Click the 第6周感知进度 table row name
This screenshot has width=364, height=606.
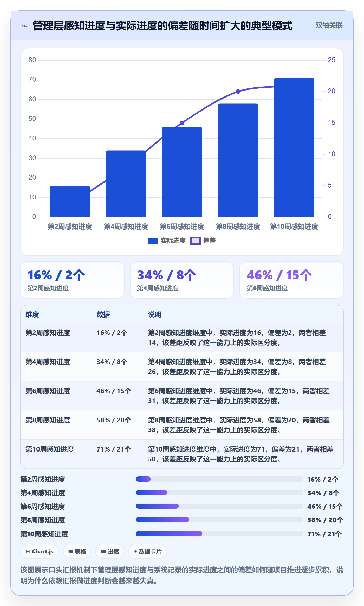48,391
